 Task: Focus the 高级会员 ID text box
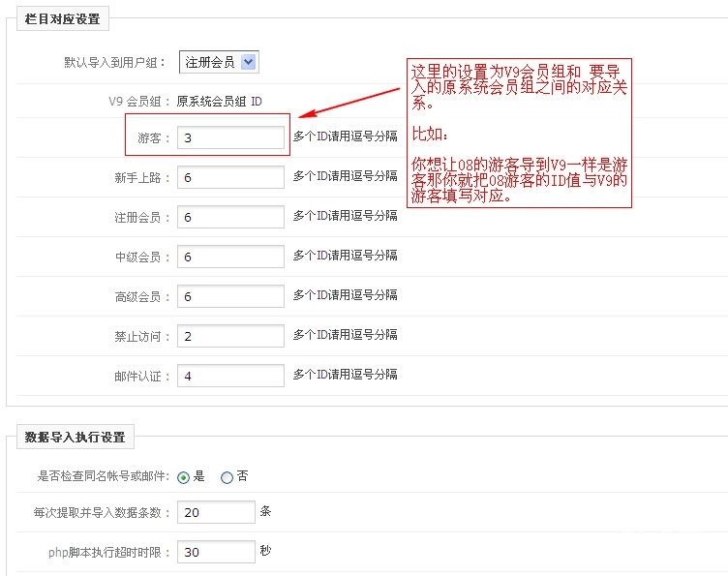point(230,296)
